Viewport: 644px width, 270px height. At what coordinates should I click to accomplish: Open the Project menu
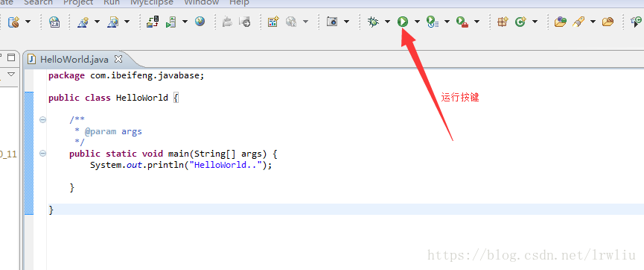(78, 2)
